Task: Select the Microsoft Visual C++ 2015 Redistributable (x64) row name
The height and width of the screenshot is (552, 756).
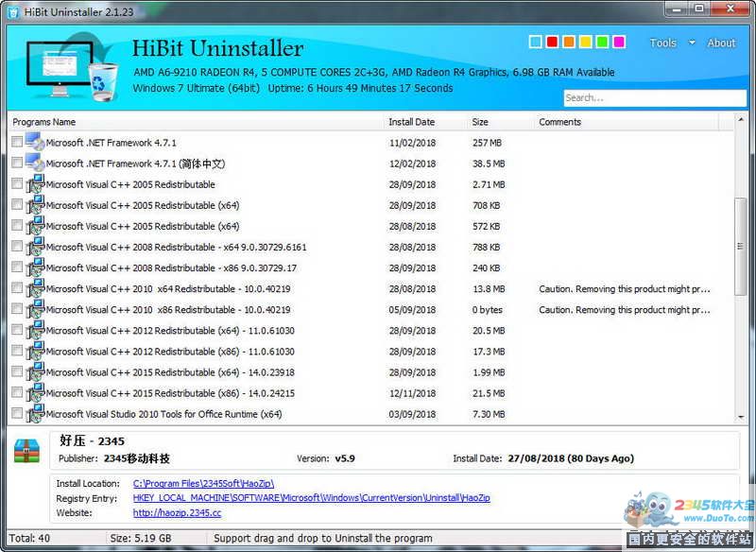Action: (x=170, y=372)
